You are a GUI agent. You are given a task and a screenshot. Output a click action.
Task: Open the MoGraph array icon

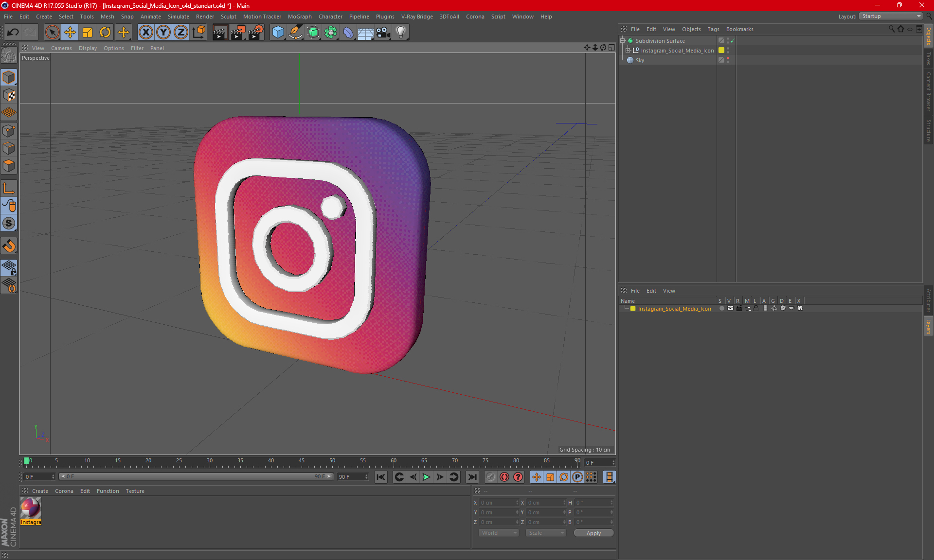[331, 32]
